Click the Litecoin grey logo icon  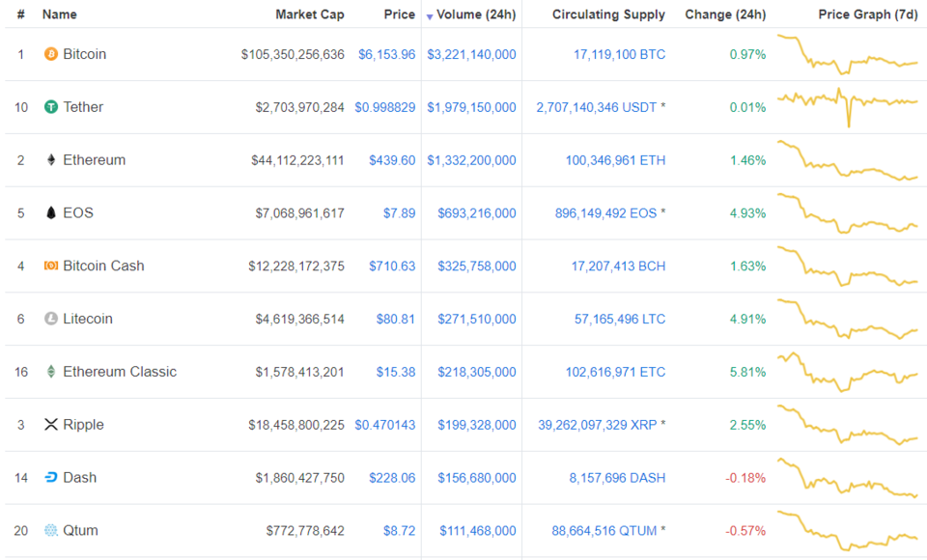point(51,319)
